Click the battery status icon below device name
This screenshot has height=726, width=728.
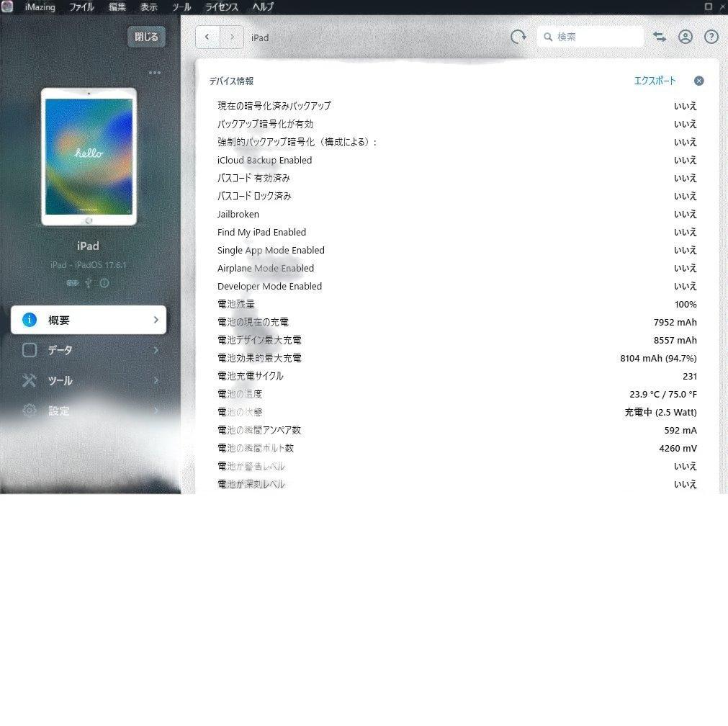coord(72,283)
